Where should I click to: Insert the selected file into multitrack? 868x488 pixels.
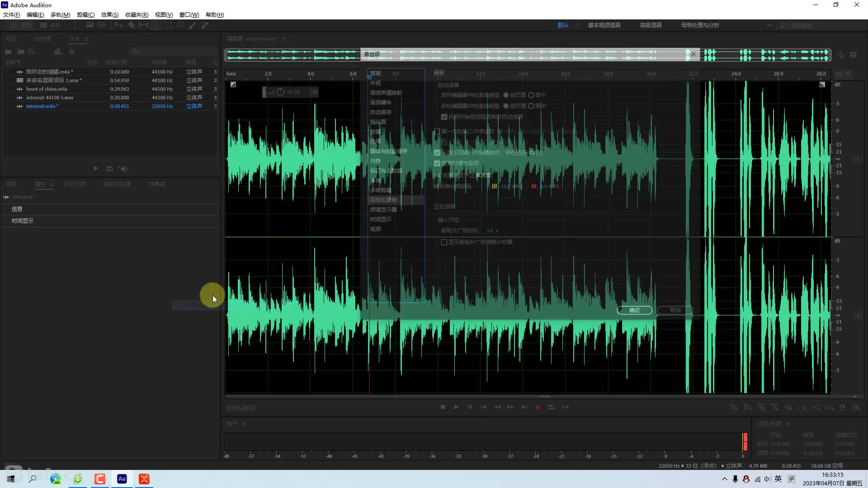click(x=58, y=52)
